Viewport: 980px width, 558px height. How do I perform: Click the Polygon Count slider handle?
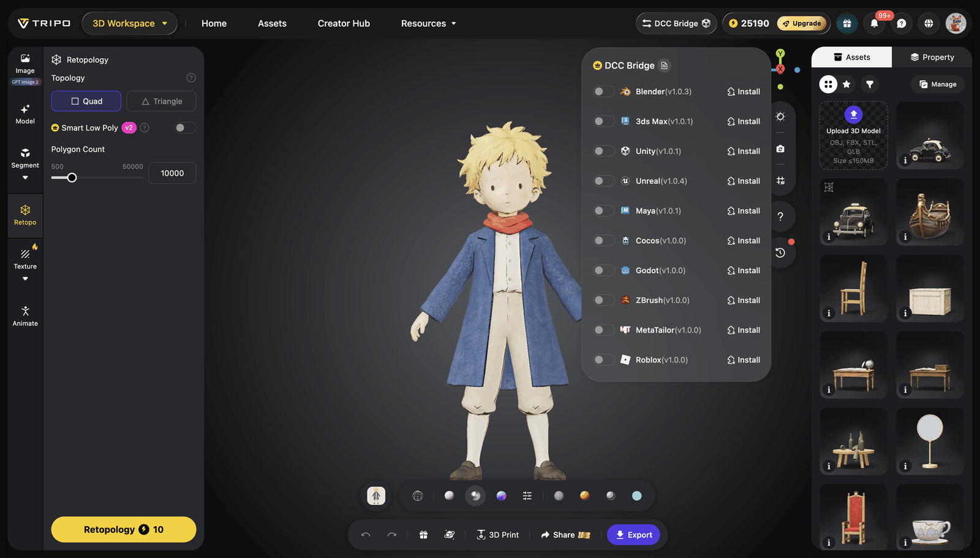coord(72,178)
